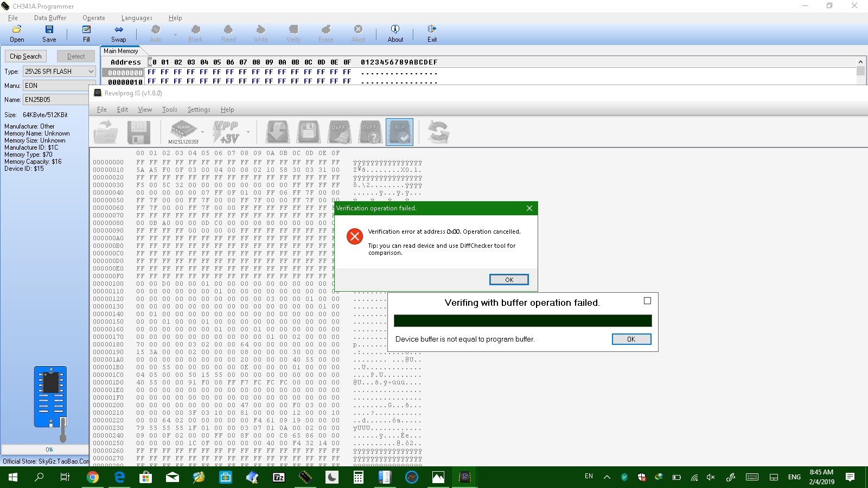868x488 pixels.
Task: Open the CH341A File menu
Action: pyautogui.click(x=13, y=18)
